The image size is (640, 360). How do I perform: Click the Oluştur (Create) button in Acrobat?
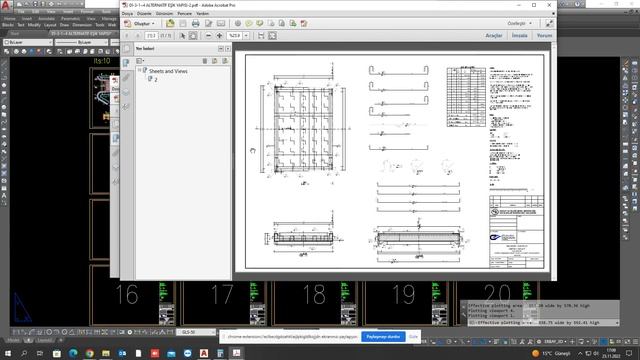tap(140, 24)
